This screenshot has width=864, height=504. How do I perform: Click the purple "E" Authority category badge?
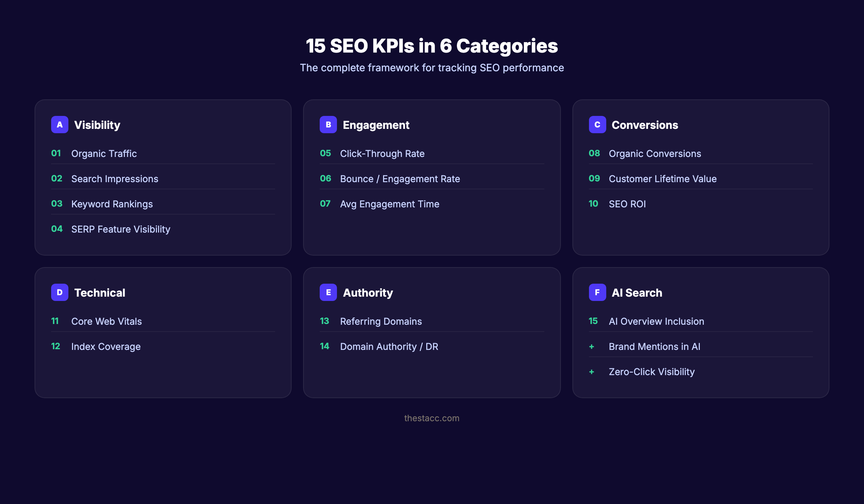pos(328,292)
